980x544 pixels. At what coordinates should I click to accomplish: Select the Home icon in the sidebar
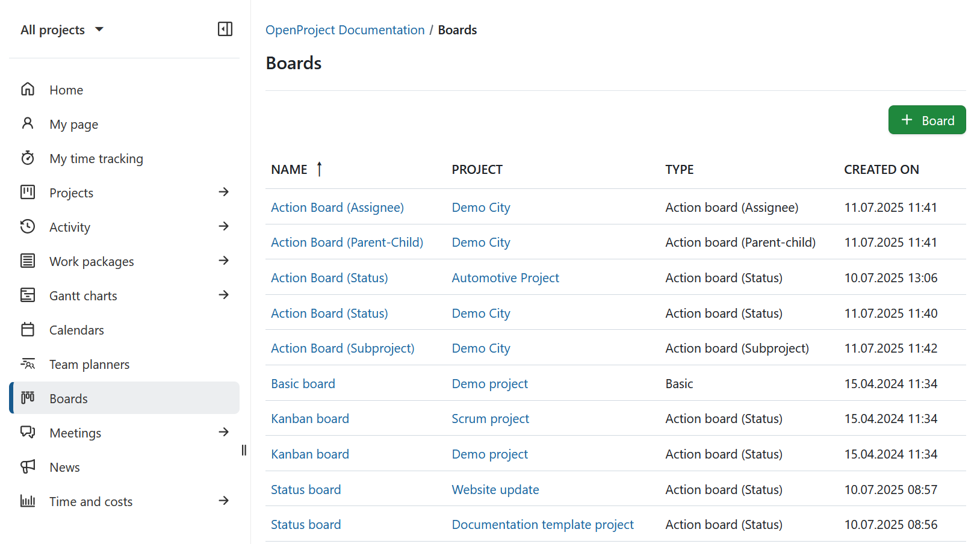point(28,89)
